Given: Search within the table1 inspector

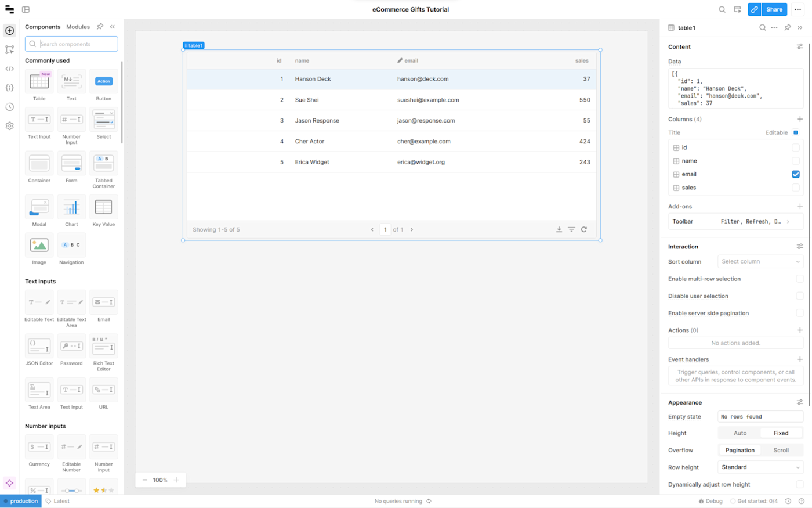Looking at the screenshot, I should pos(762,28).
